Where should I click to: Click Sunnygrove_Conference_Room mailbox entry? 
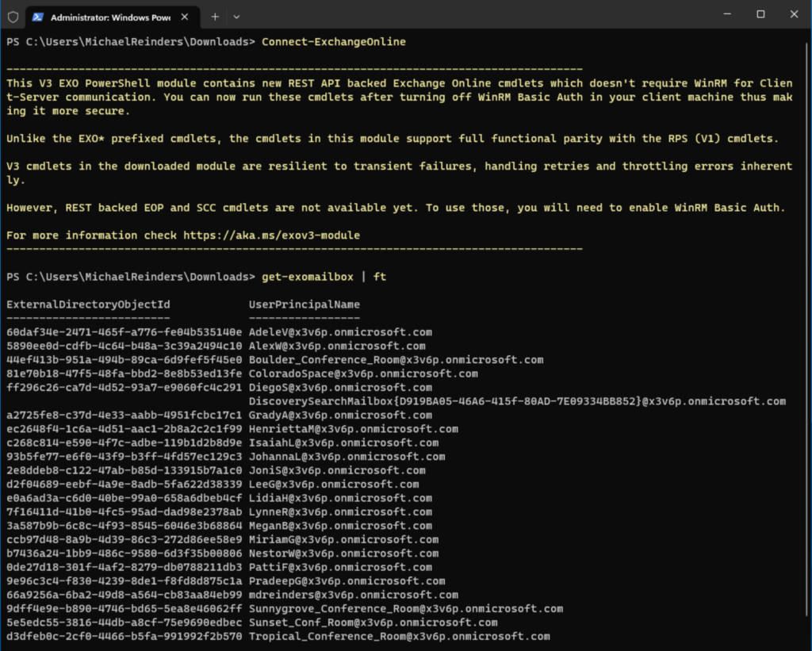tap(406, 608)
